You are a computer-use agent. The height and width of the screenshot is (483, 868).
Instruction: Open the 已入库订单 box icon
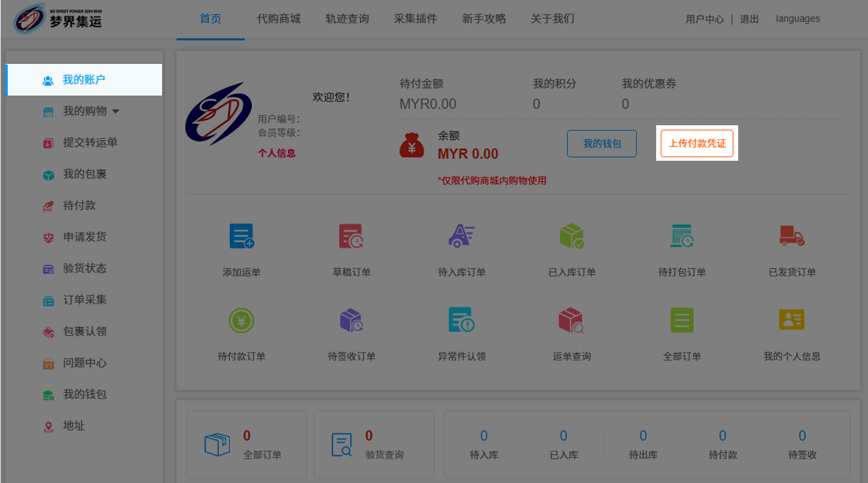(x=572, y=237)
